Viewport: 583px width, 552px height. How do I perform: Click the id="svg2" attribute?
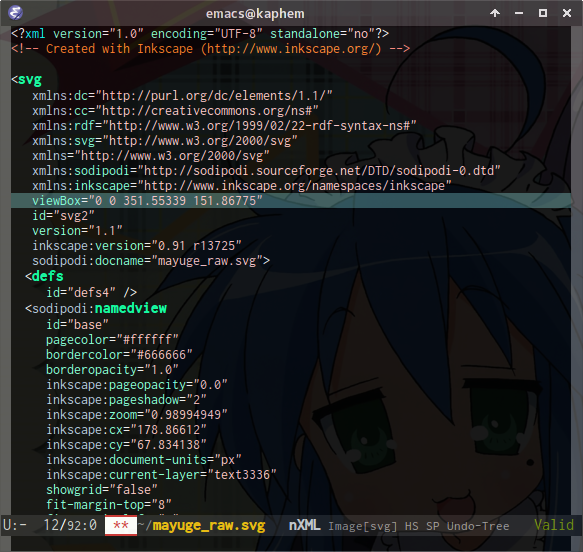(x=63, y=216)
